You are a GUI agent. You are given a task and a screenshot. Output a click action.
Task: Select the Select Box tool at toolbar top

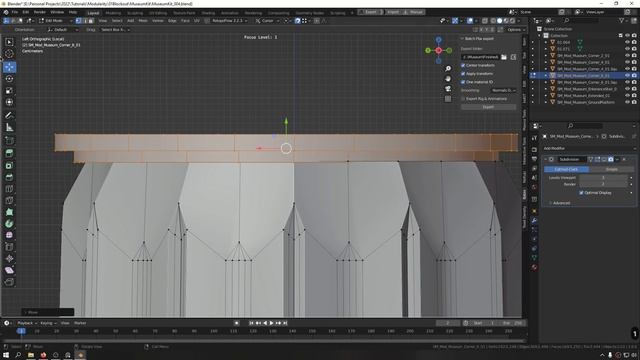click(9, 42)
